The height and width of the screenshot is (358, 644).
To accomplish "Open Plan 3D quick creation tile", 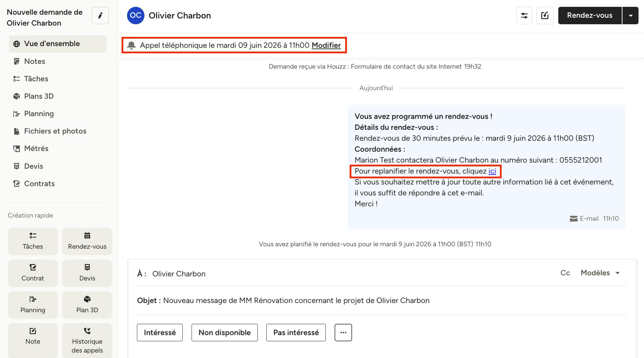I will point(87,305).
